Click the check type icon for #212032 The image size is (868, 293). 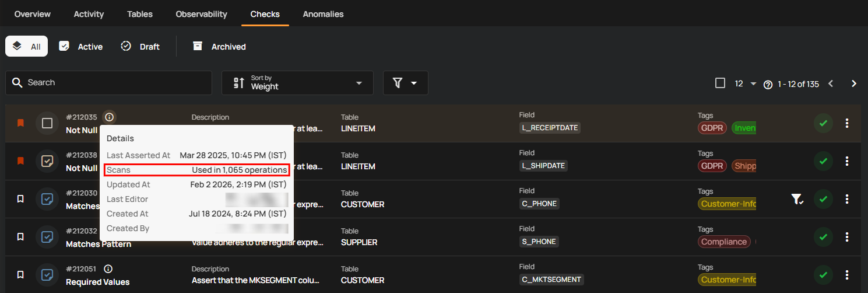(x=47, y=236)
